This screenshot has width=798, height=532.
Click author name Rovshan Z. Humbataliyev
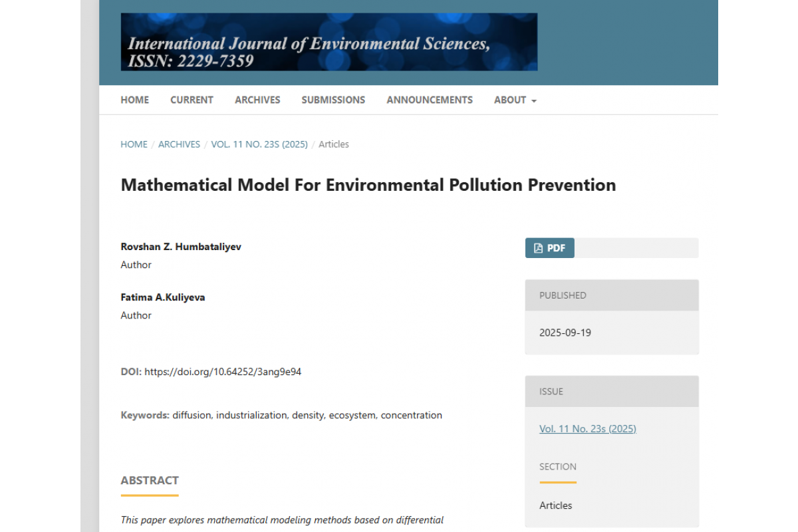point(181,247)
